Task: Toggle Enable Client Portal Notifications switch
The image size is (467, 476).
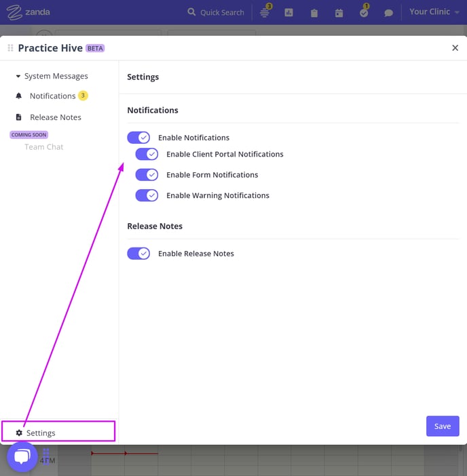Action: pos(147,154)
